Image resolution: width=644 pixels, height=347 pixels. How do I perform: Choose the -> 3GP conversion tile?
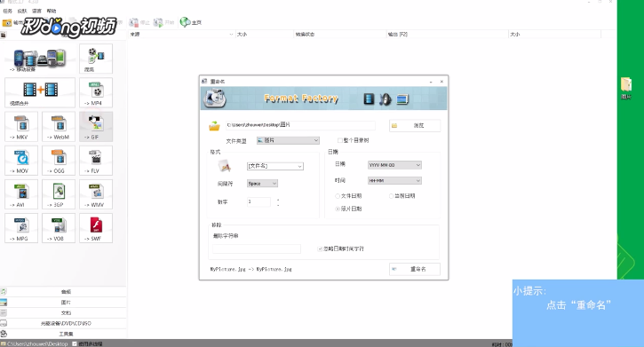tap(59, 194)
